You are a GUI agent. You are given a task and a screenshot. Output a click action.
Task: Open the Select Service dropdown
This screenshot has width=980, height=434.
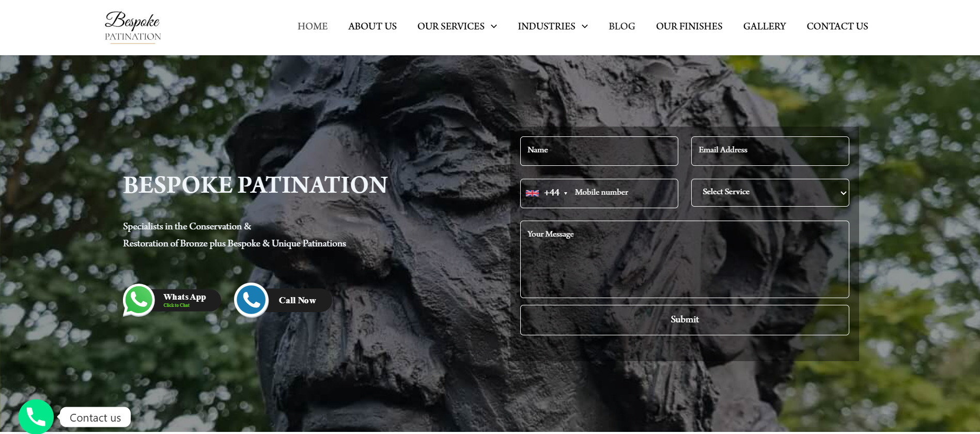point(770,193)
